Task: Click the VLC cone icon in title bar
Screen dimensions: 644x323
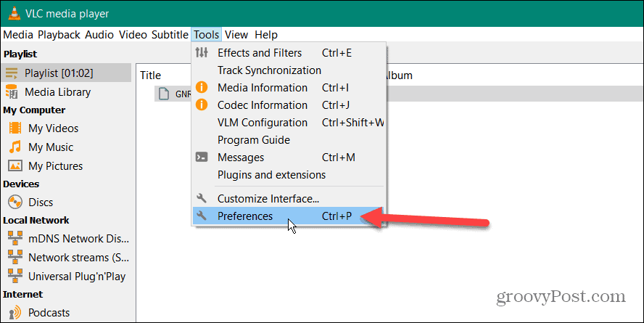Action: [14, 13]
